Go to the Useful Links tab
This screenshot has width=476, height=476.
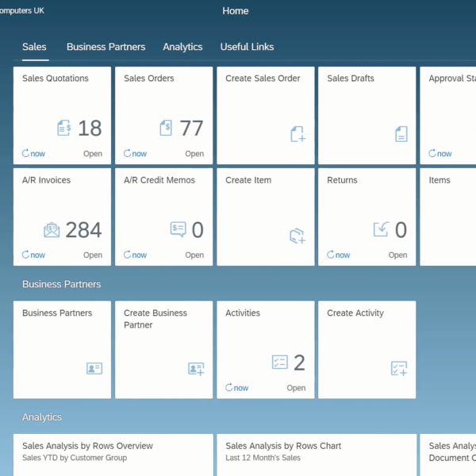point(247,47)
